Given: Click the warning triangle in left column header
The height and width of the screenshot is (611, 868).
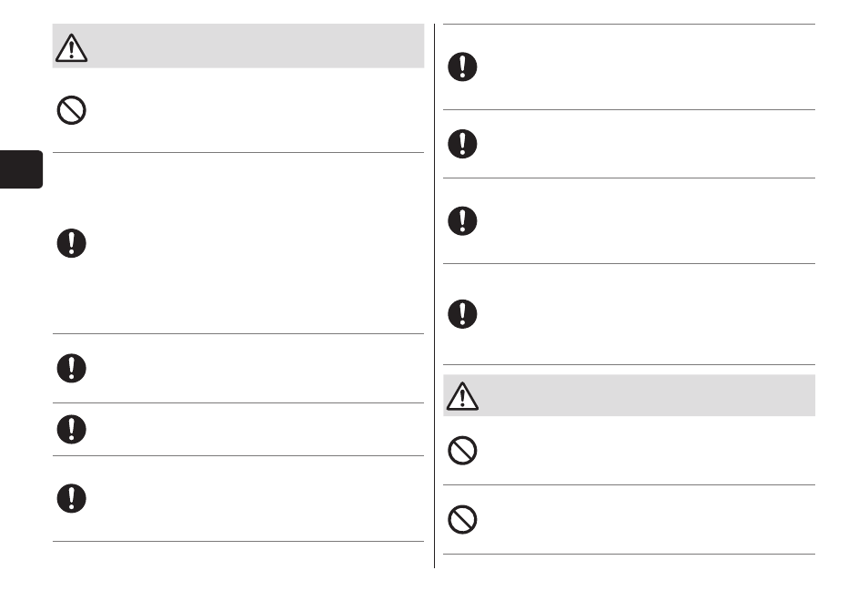Looking at the screenshot, I should click(71, 47).
